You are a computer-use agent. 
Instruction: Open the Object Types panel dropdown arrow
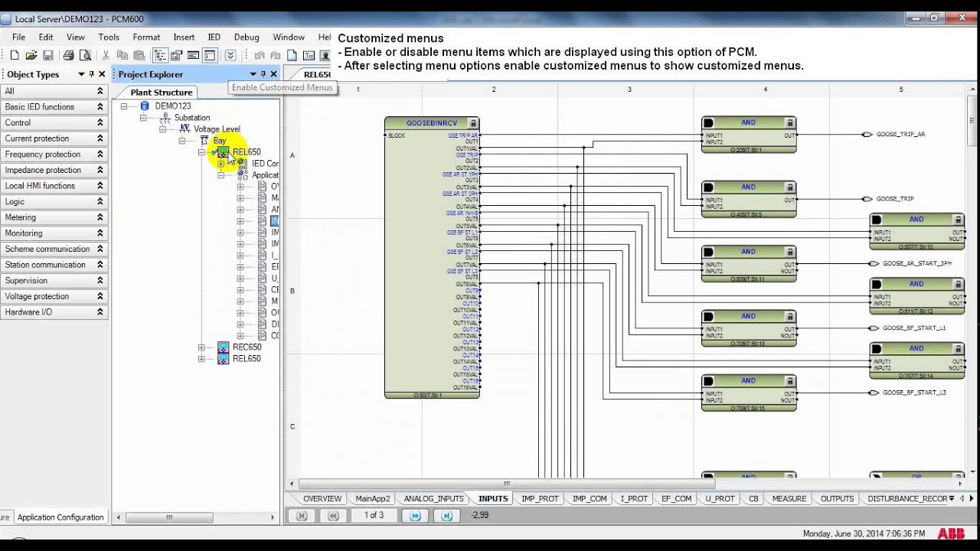pos(81,74)
